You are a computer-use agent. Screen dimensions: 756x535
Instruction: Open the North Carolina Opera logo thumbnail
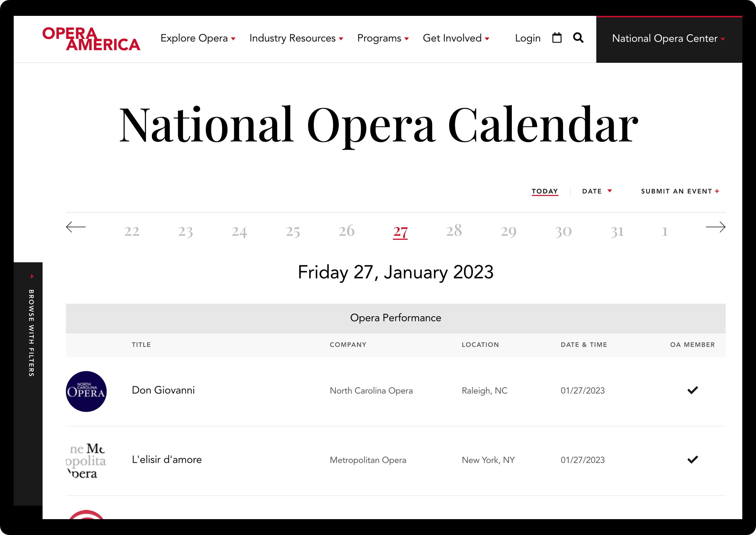(x=86, y=391)
